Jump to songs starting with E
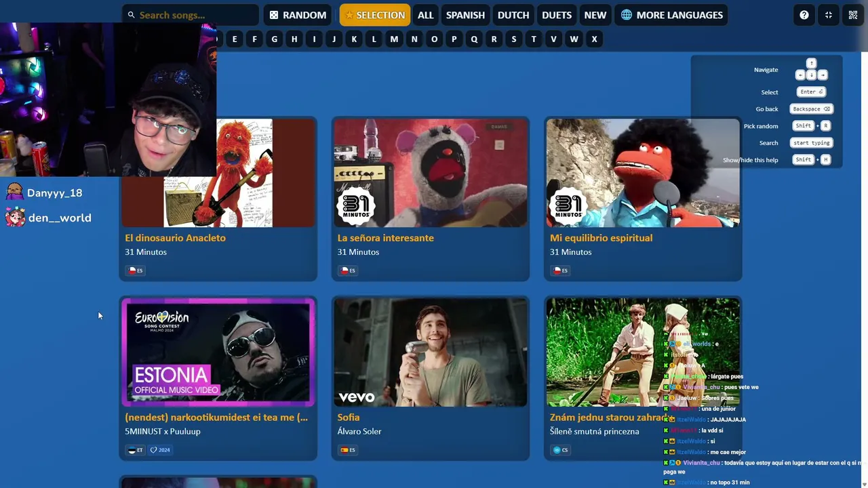This screenshot has height=488, width=868. point(235,39)
